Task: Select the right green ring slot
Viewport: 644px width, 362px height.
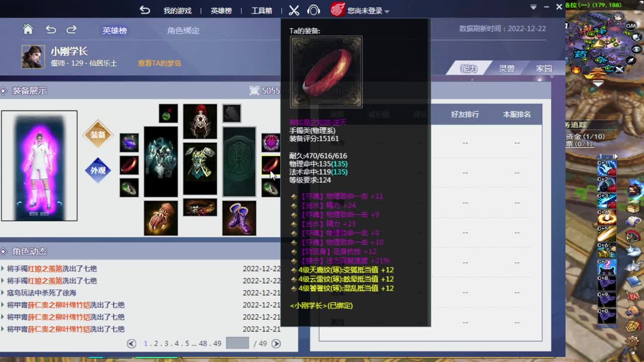Action: [x=271, y=188]
